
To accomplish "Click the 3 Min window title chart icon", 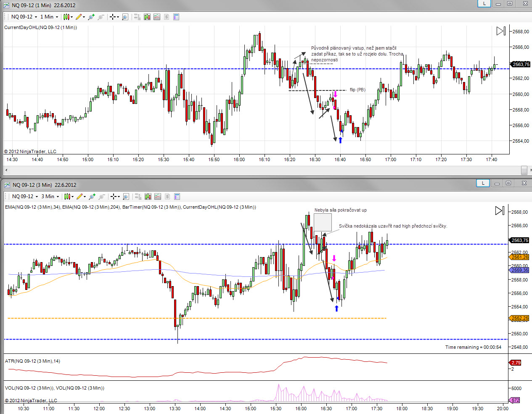I will (7, 185).
